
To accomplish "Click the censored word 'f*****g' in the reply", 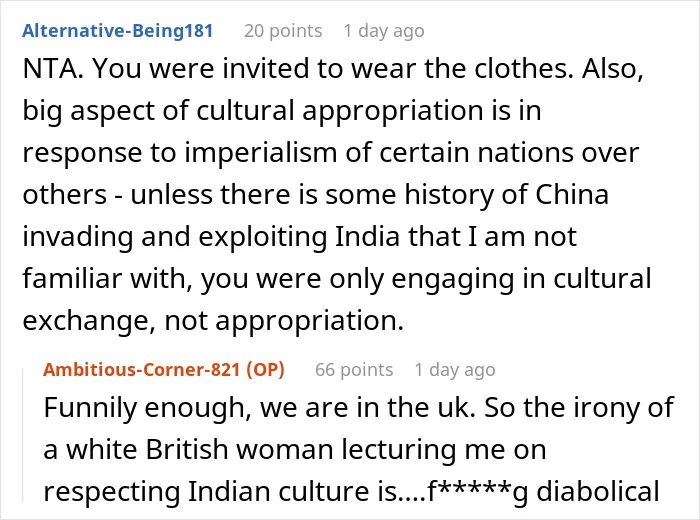I will pyautogui.click(x=477, y=491).
